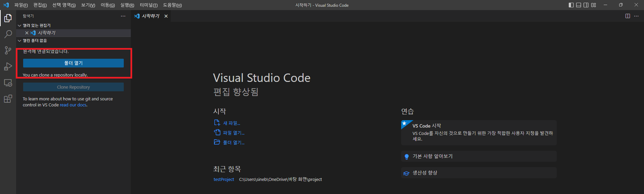Viewport: 644px width, 194px height.
Task: Open editor More Actions ellipsis
Action: (636, 16)
